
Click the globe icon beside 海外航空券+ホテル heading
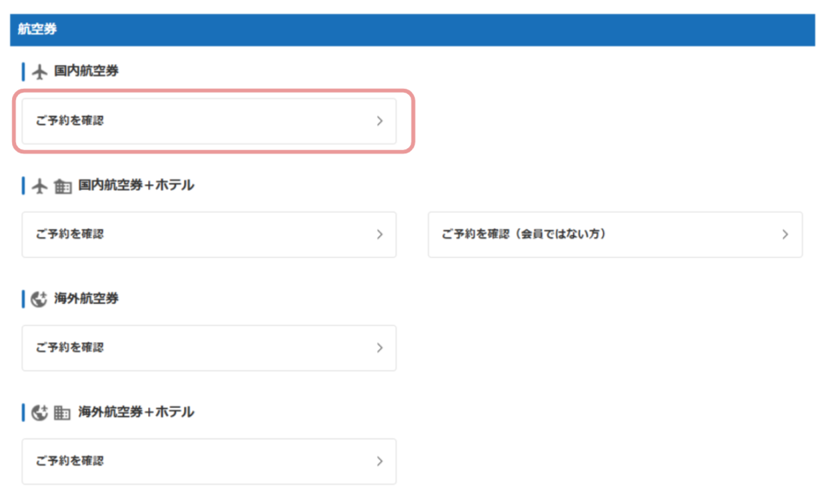tap(40, 413)
